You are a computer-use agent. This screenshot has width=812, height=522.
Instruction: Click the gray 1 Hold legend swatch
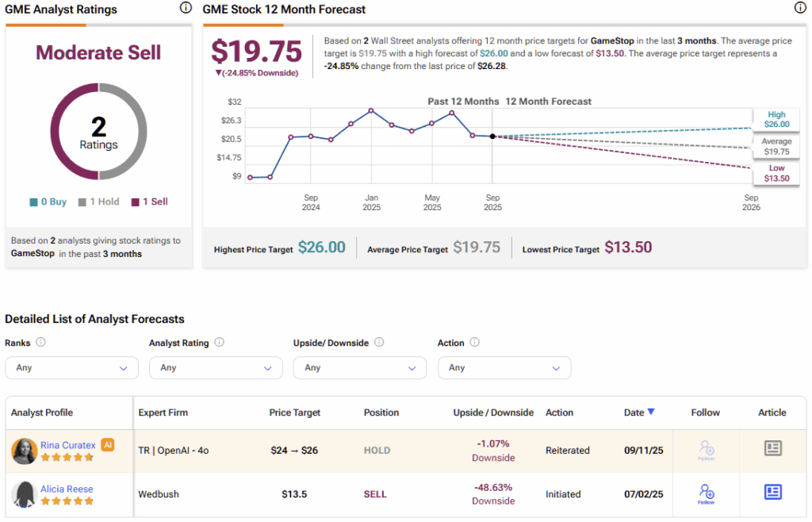pyautogui.click(x=82, y=202)
